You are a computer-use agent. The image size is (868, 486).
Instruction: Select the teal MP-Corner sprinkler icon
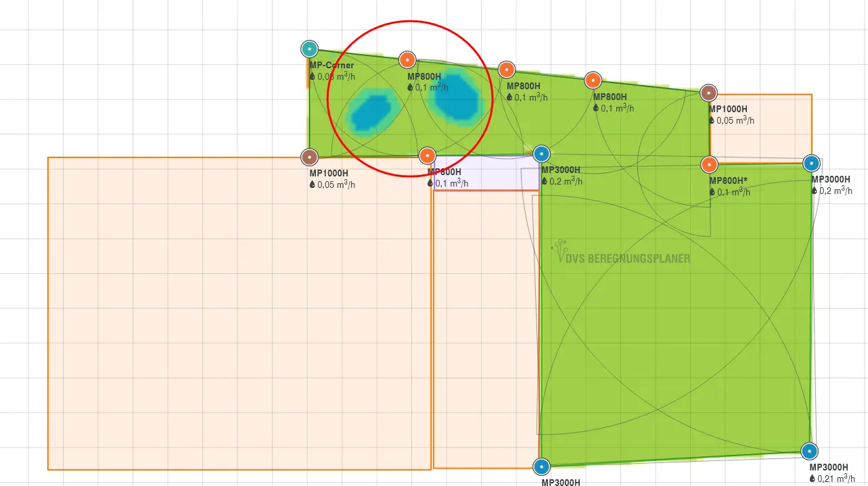[x=309, y=49]
